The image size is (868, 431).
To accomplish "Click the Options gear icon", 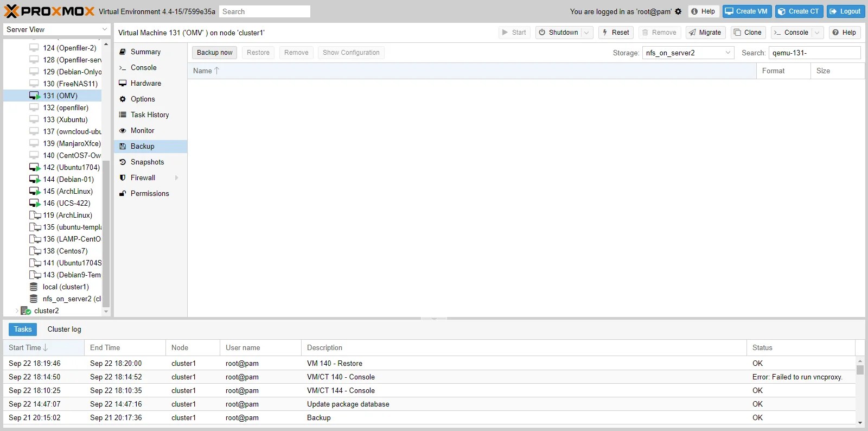I will (123, 99).
